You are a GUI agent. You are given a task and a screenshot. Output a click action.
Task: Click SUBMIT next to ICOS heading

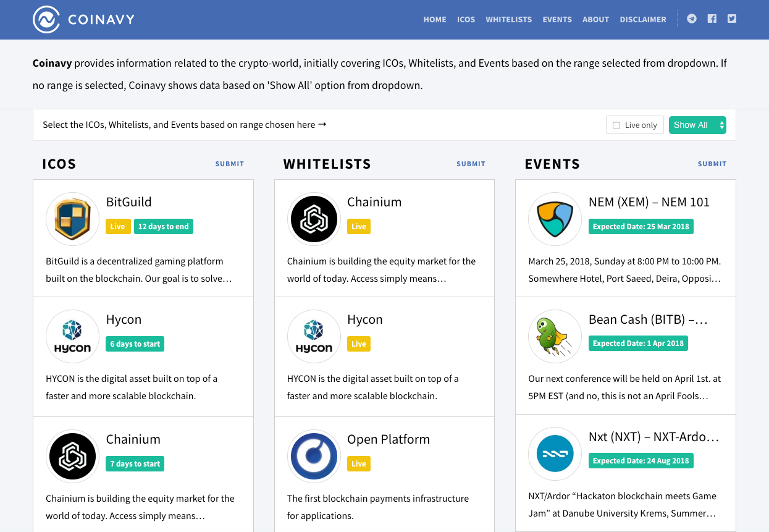[229, 164]
